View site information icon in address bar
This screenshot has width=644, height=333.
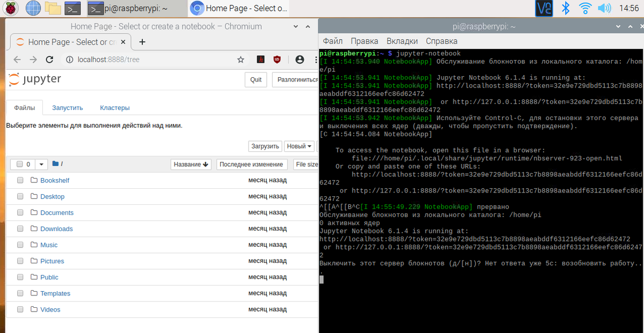pos(69,60)
